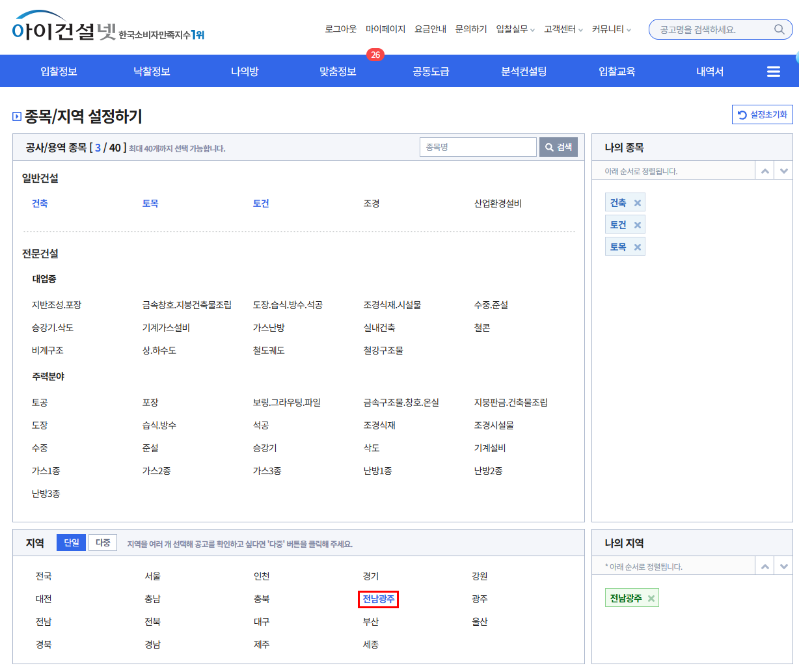Expand the 고객센터 dropdown menu
Screen dimensions: 799x672
click(x=563, y=29)
